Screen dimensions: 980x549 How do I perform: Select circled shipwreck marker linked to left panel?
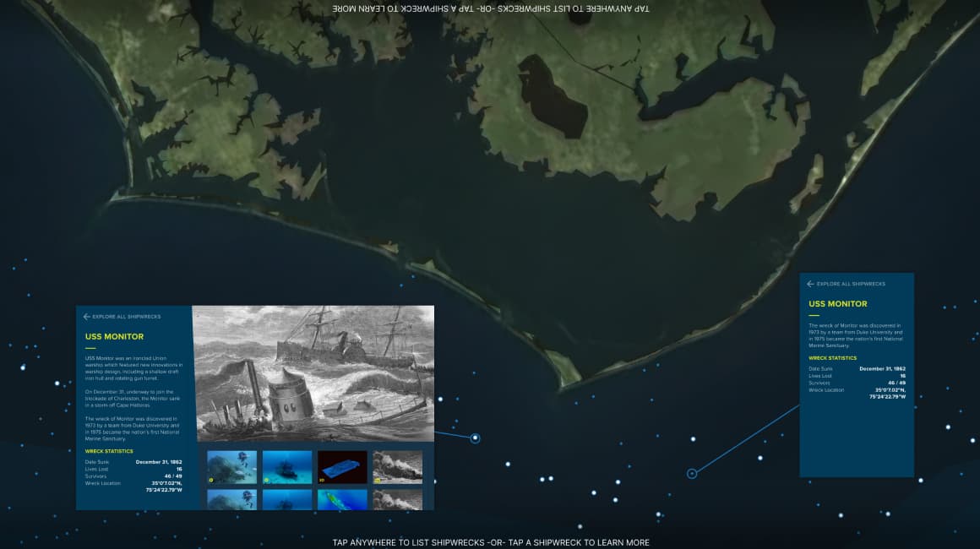[475, 438]
